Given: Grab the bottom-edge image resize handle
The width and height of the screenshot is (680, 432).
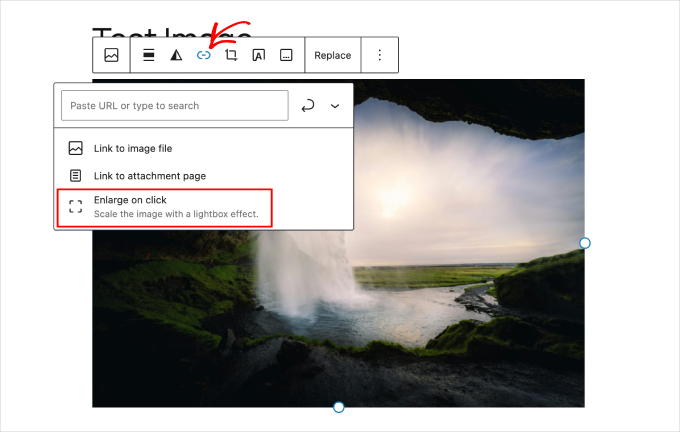Looking at the screenshot, I should pyautogui.click(x=338, y=407).
